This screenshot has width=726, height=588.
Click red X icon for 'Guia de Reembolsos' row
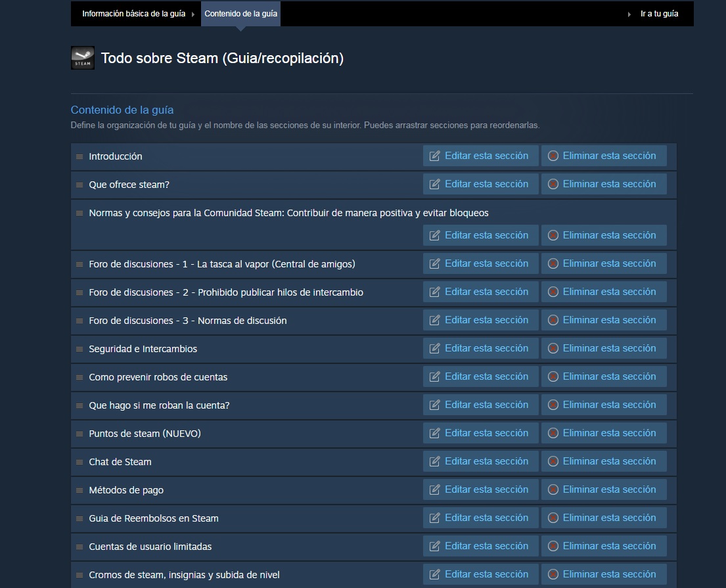[553, 518]
